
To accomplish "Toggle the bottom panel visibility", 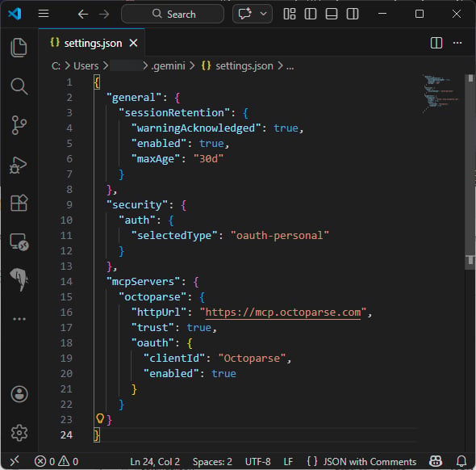I will (x=332, y=14).
